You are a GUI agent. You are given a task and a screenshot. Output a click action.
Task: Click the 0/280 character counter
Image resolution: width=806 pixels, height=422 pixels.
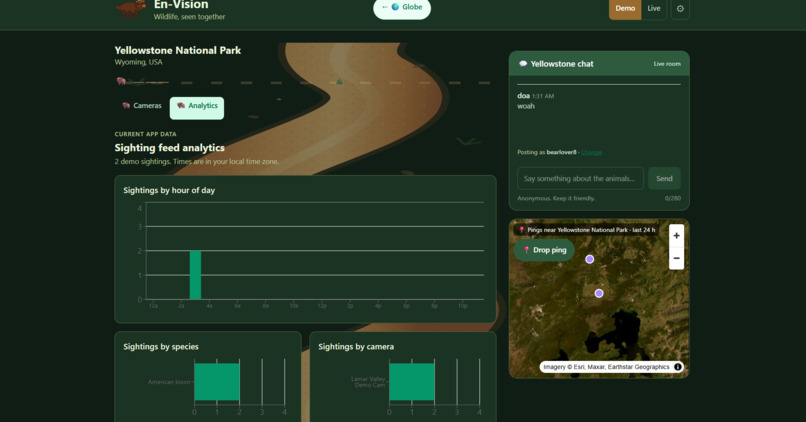pyautogui.click(x=672, y=198)
